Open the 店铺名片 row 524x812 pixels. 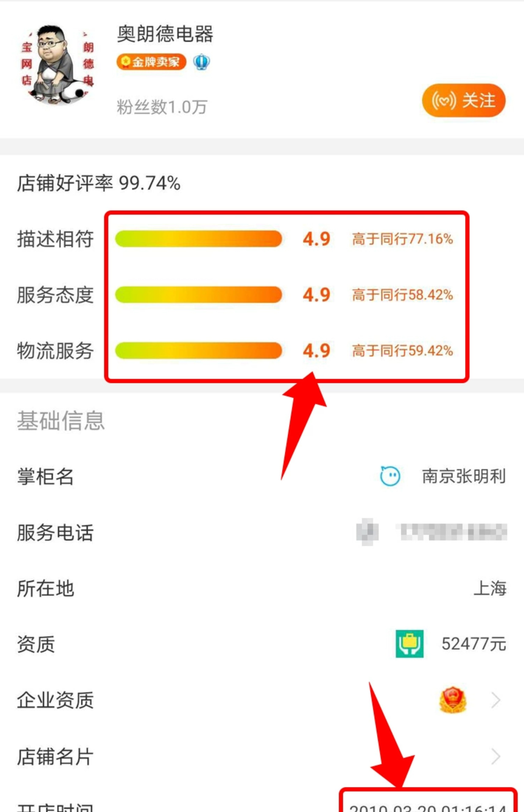click(x=262, y=757)
